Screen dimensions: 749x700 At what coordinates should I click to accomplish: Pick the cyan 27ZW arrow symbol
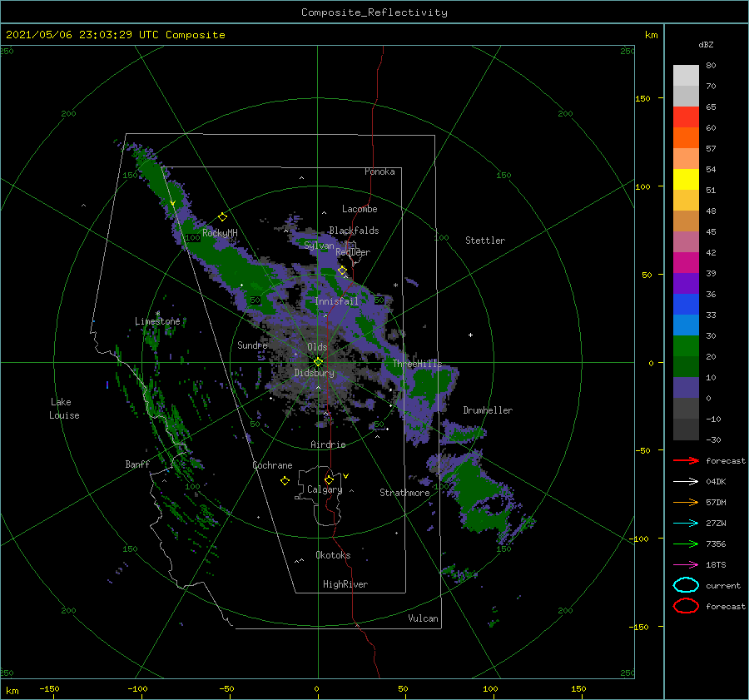[686, 524]
